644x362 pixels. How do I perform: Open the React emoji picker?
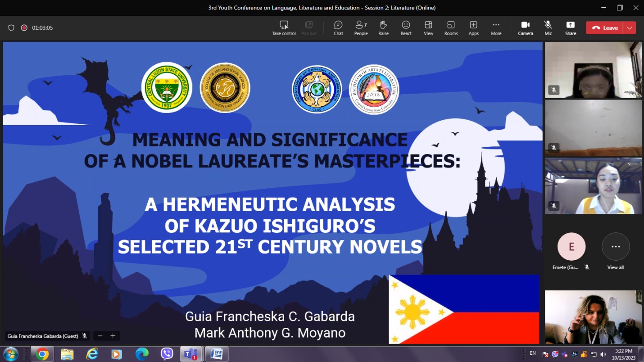(x=406, y=28)
